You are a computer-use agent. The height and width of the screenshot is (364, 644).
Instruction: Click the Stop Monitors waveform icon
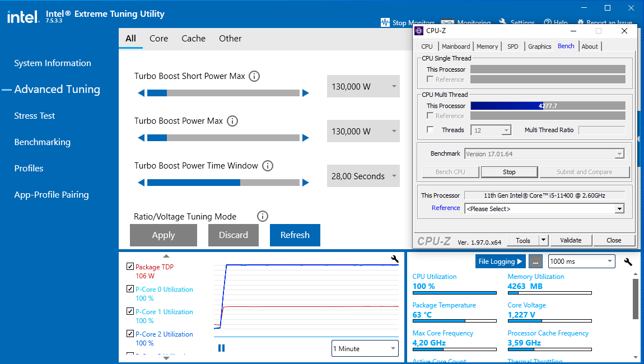[385, 22]
